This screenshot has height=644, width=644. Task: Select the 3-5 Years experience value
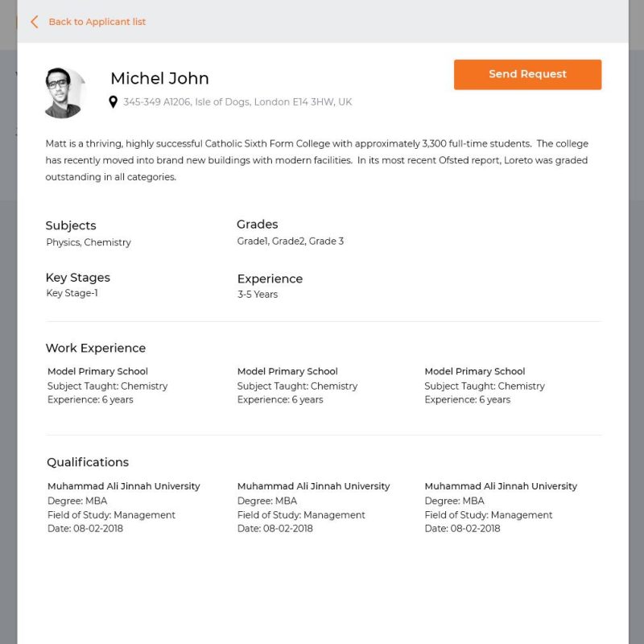[258, 295]
